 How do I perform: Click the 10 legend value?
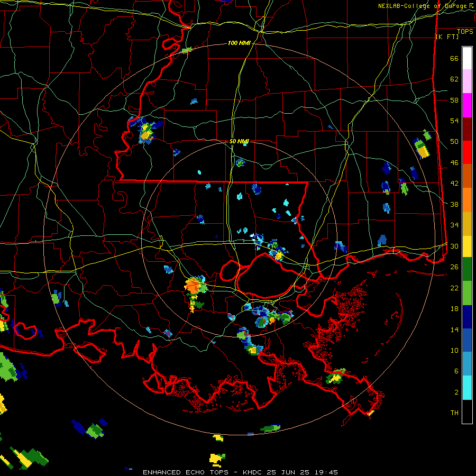click(x=454, y=350)
